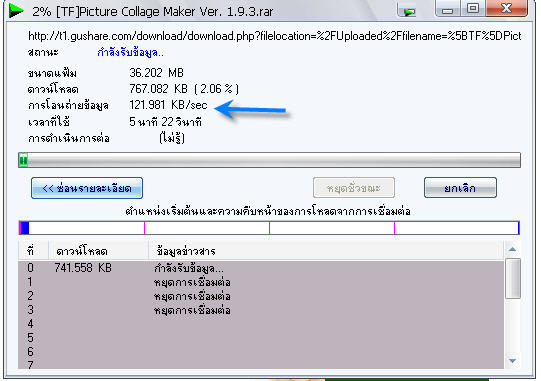Minimize the download window
This screenshot has height=381, width=541.
[x=448, y=9]
